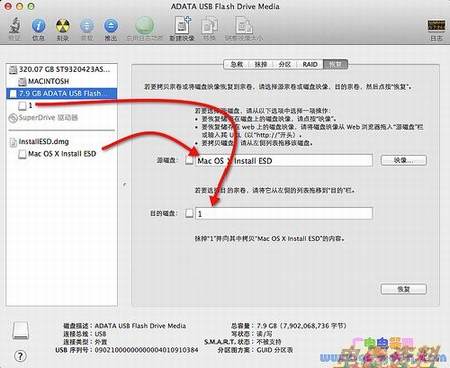Click the Restore (恢复) button at bottom right
This screenshot has height=368, width=450.
coord(404,289)
